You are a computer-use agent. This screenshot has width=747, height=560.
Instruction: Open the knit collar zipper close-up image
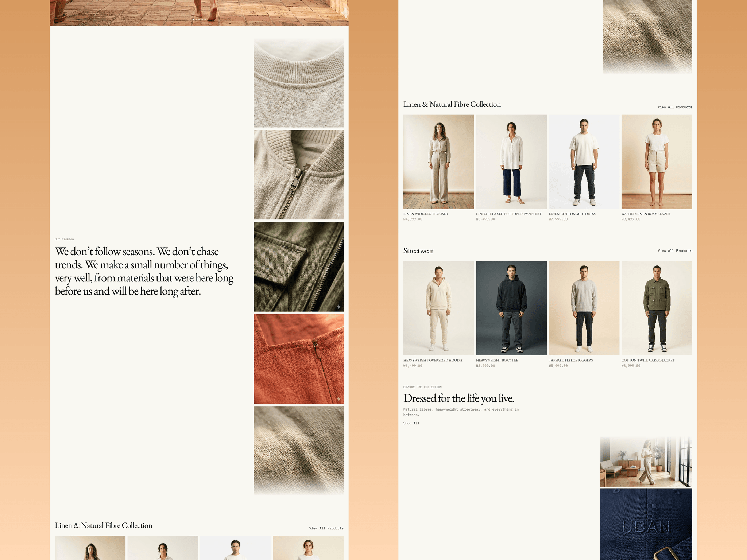298,175
